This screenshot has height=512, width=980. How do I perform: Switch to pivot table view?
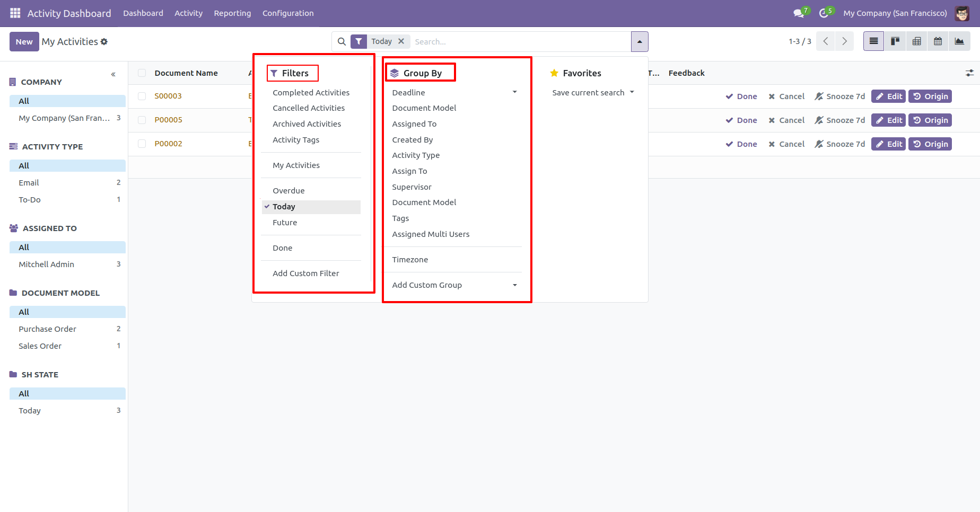tap(916, 41)
